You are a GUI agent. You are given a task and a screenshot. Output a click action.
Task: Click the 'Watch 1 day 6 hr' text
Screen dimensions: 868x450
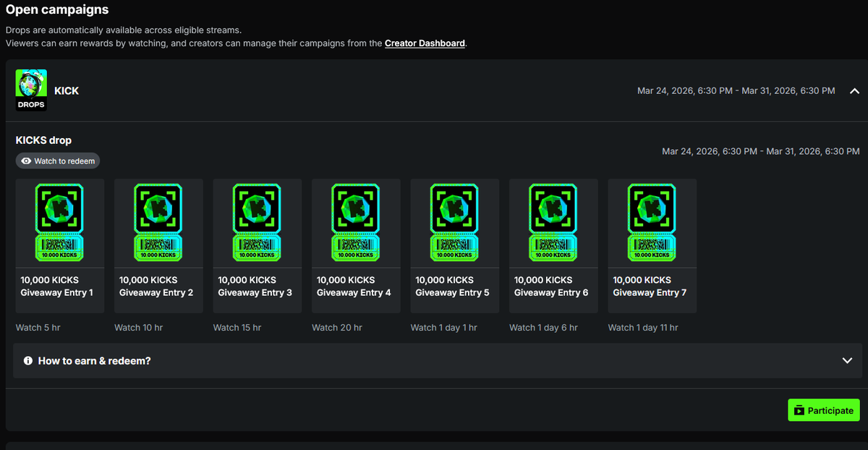pos(544,328)
